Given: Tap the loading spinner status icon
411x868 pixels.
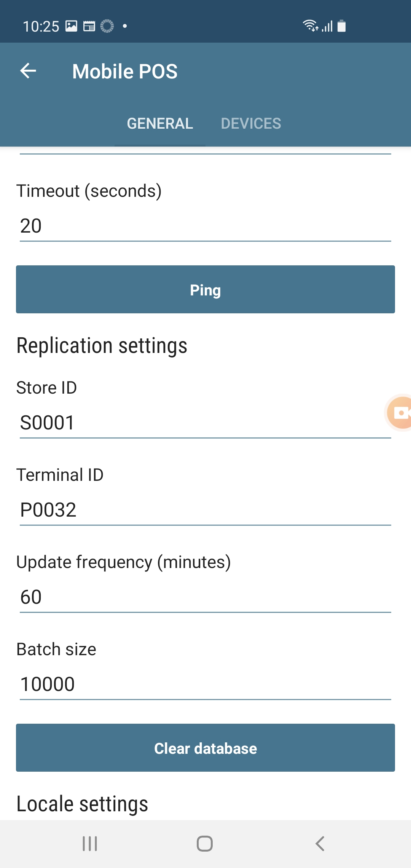Looking at the screenshot, I should [x=107, y=26].
